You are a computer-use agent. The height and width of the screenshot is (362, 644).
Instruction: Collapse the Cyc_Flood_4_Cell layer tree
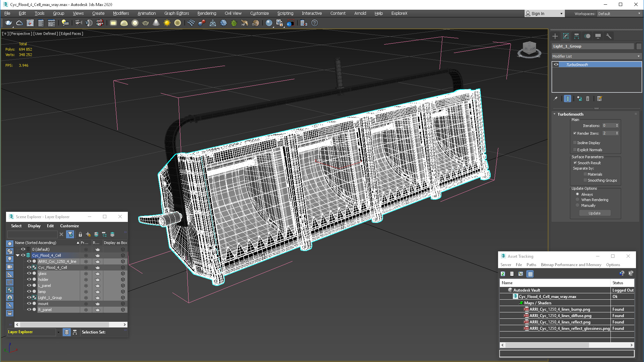tap(17, 255)
